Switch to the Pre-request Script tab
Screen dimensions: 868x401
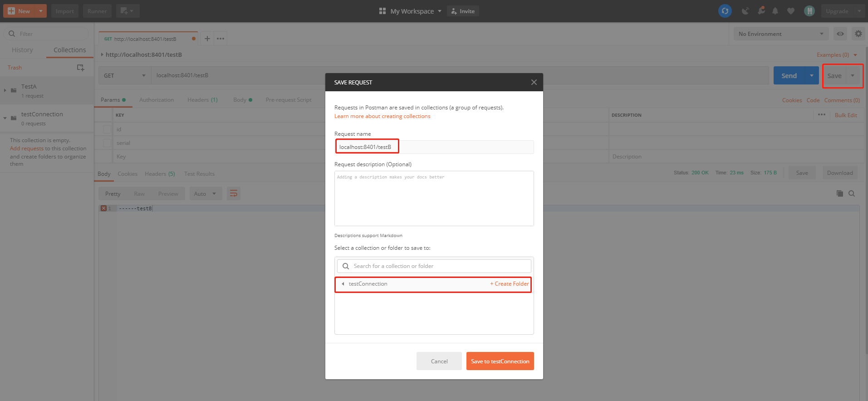[289, 100]
